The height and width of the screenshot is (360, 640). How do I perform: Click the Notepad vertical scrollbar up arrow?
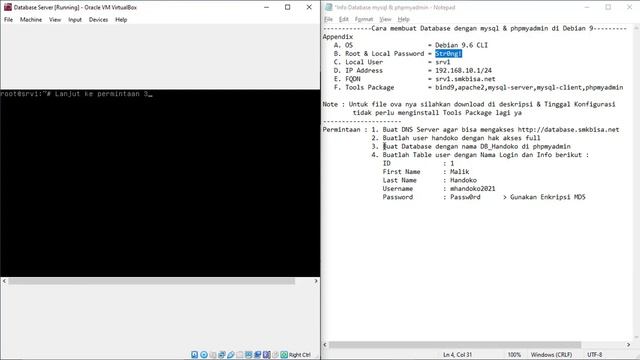pyautogui.click(x=636, y=28)
